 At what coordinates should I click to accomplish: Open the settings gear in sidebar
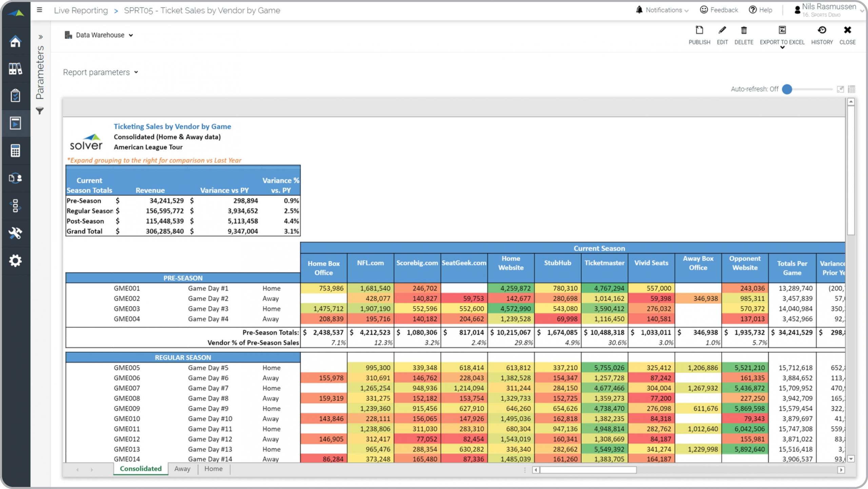tap(15, 261)
